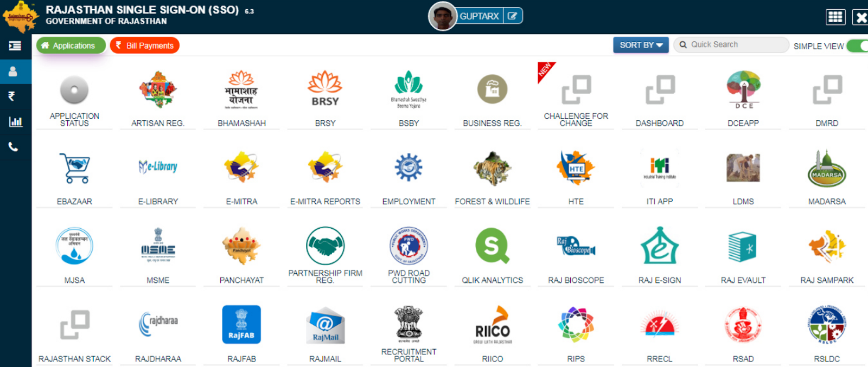The width and height of the screenshot is (868, 367).
Task: Open the Raj eVault app icon
Action: [742, 247]
